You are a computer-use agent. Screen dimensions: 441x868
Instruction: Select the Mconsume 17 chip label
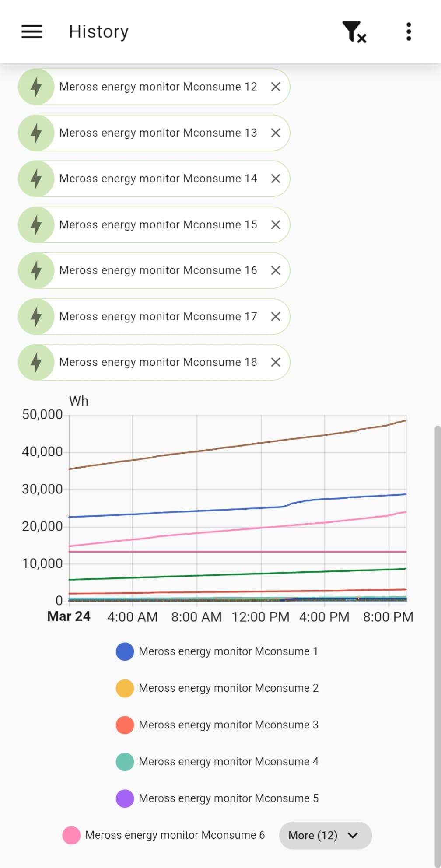pyautogui.click(x=158, y=316)
